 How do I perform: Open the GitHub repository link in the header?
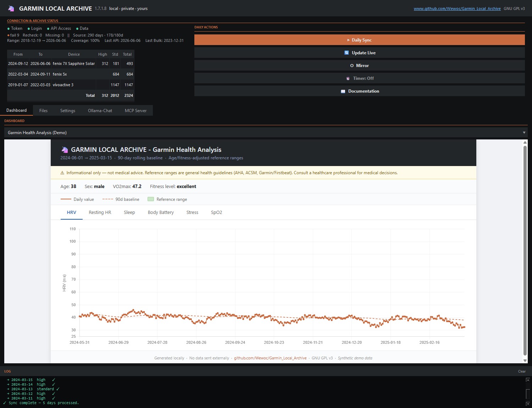(457, 9)
